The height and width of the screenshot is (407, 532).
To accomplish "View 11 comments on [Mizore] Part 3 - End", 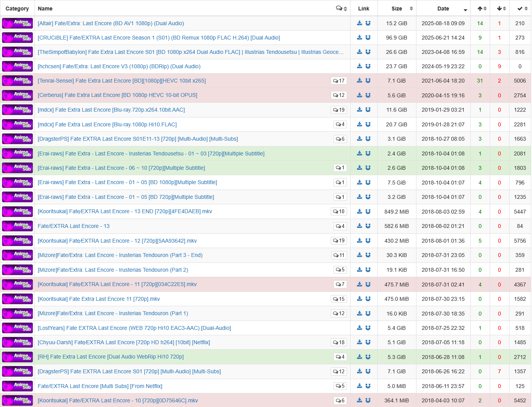I will (x=339, y=255).
